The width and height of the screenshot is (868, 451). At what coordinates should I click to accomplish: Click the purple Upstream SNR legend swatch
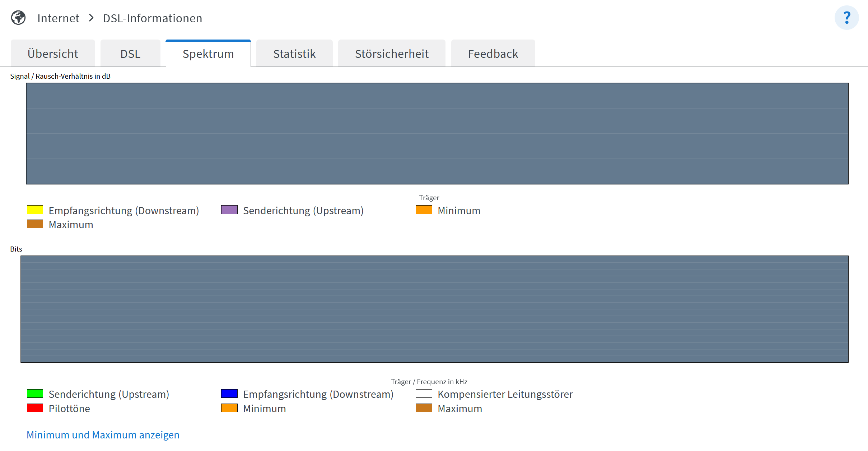point(229,210)
